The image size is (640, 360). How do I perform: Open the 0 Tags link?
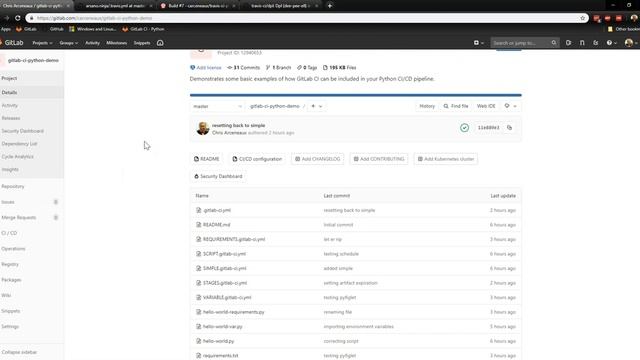click(307, 68)
